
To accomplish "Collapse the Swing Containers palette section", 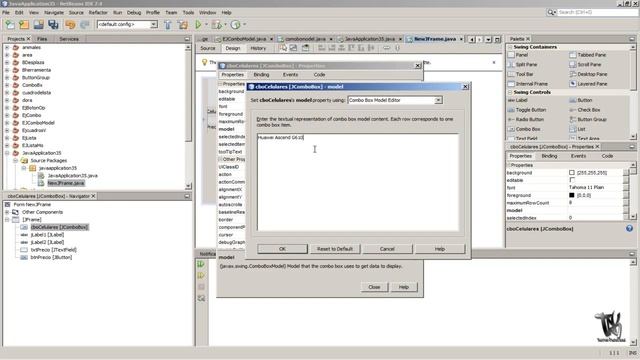I will (510, 47).
